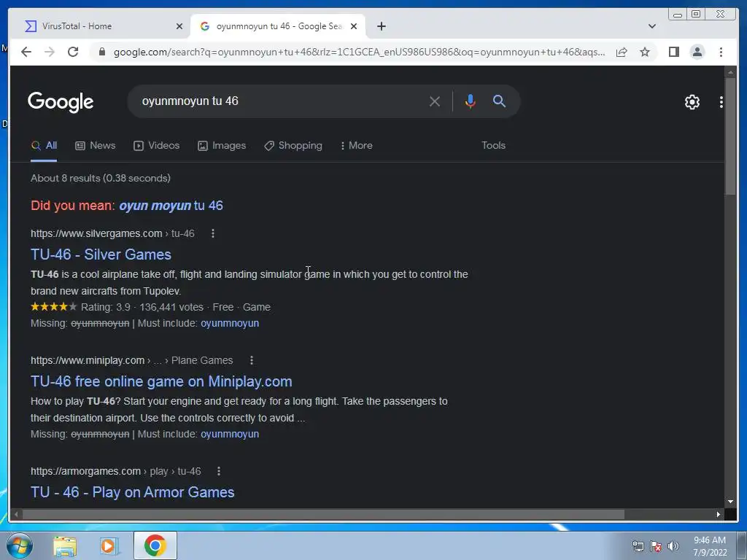Expand the tab search dropdown arrow
The height and width of the screenshot is (560, 747).
click(652, 26)
